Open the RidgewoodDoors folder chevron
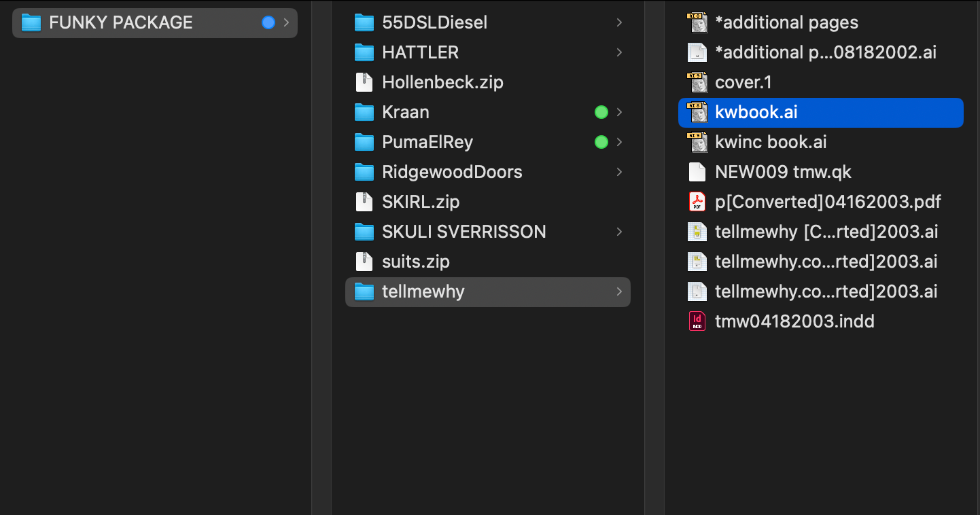The height and width of the screenshot is (515, 980). pyautogui.click(x=619, y=172)
